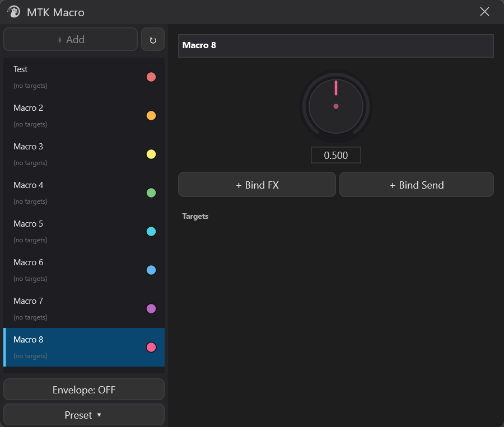Click the yellow color dot for Macro 3
504x427 pixels.
pos(151,154)
